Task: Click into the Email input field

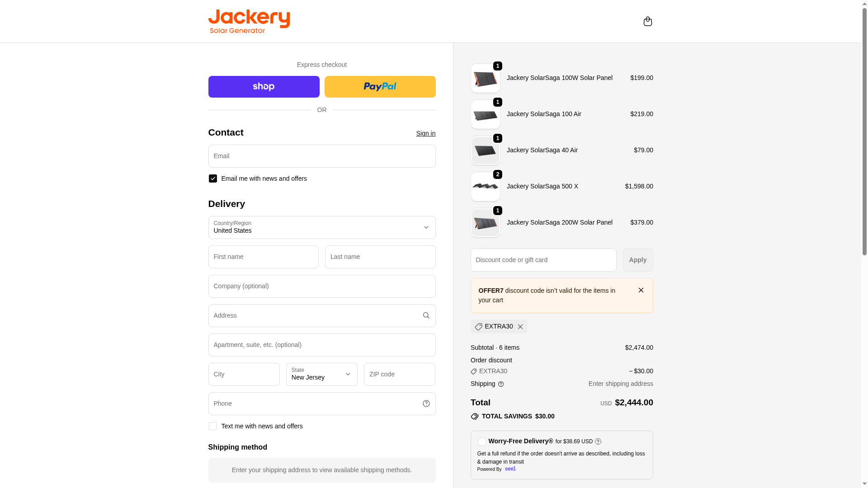Action: pos(322,156)
